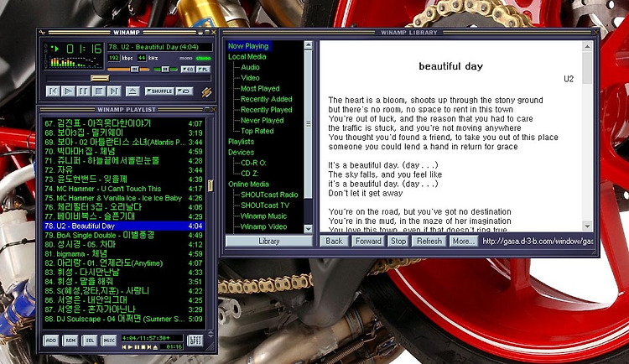Click the Back browser button
The width and height of the screenshot is (629, 364).
(x=334, y=242)
